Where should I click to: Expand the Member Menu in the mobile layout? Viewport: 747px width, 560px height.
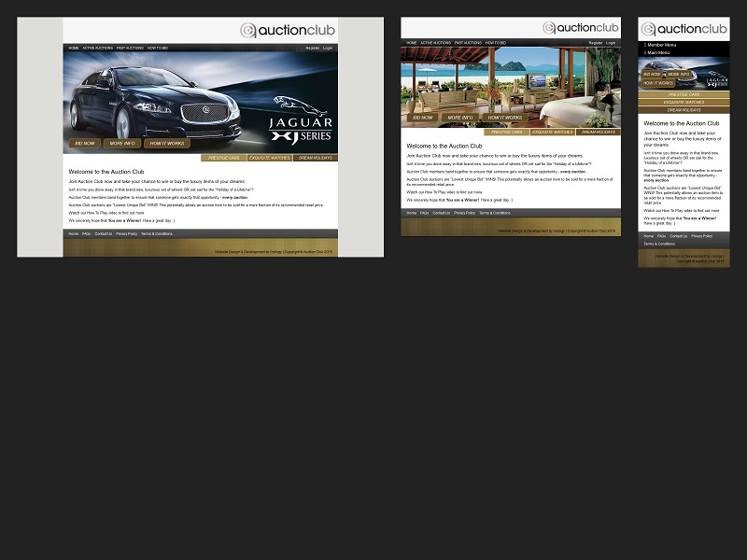(661, 45)
